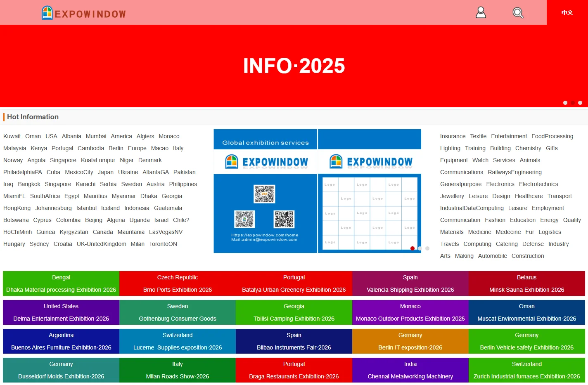Open the Animals industry link
This screenshot has width=588, height=385.
(530, 160)
